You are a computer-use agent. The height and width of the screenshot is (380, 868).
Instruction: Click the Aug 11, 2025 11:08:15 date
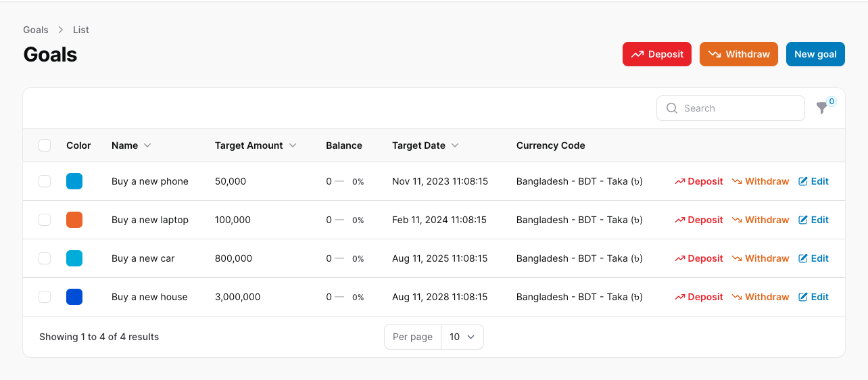coord(440,258)
